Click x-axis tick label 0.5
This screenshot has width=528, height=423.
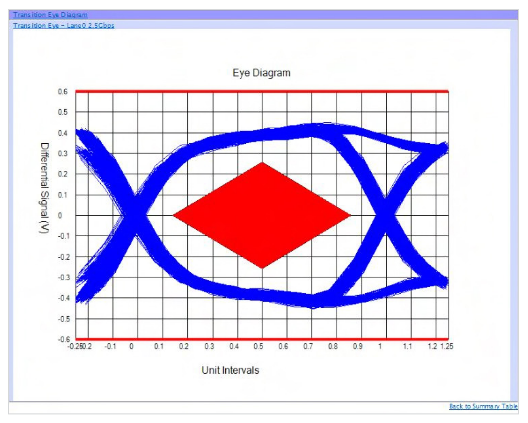click(259, 346)
